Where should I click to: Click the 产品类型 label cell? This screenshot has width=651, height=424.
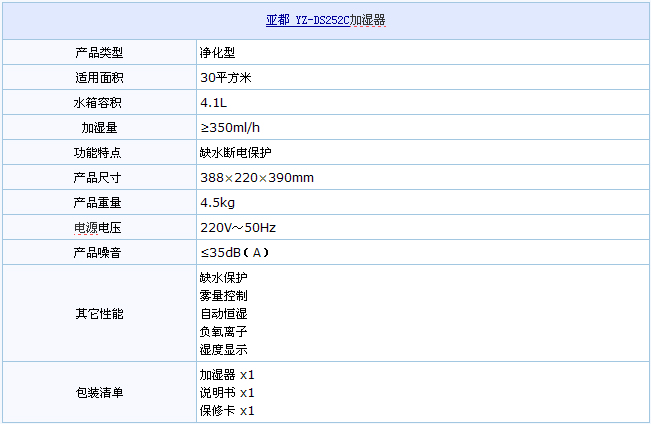99,52
